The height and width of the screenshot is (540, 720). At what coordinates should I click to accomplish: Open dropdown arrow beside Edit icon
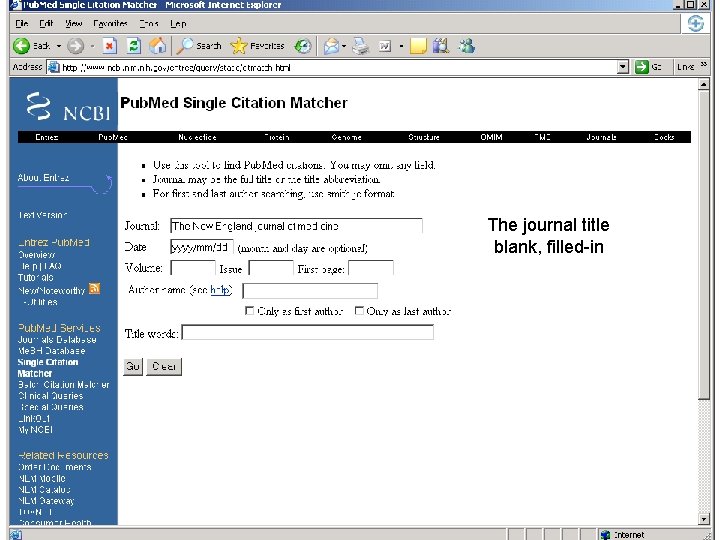click(401, 46)
